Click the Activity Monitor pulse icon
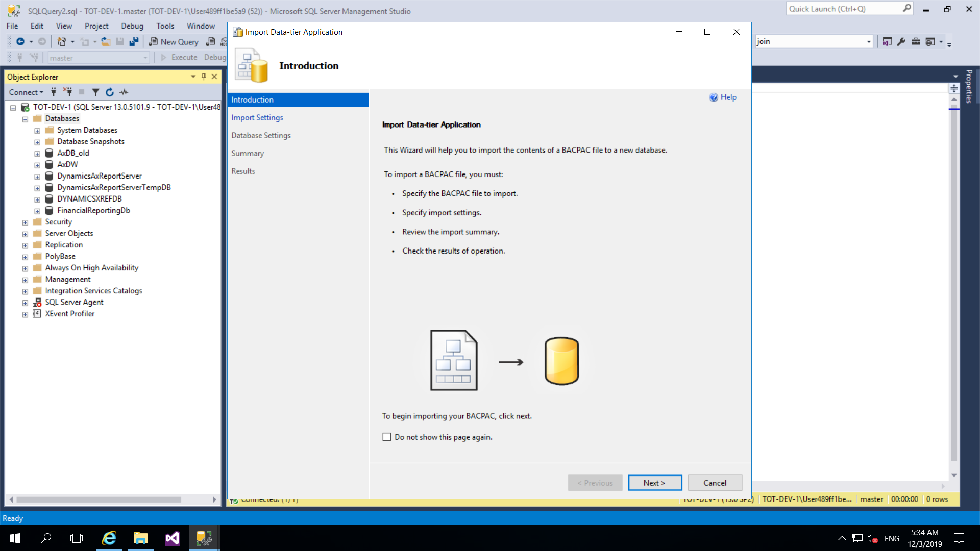The image size is (980, 551). point(124,92)
